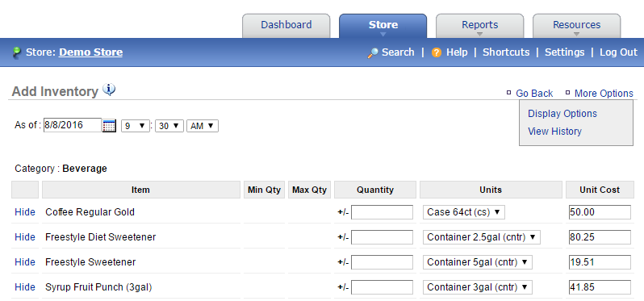Select Display Options from the menu

(562, 114)
